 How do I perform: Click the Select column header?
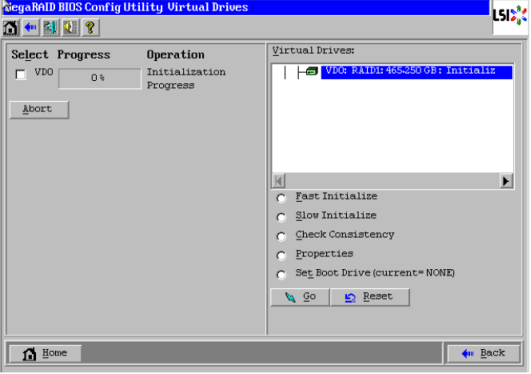pos(30,55)
